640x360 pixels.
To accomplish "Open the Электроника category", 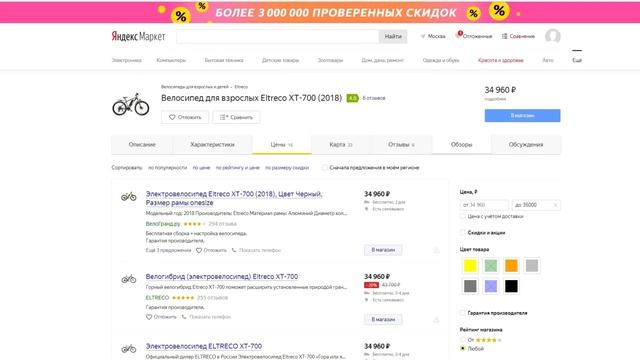I will (127, 60).
